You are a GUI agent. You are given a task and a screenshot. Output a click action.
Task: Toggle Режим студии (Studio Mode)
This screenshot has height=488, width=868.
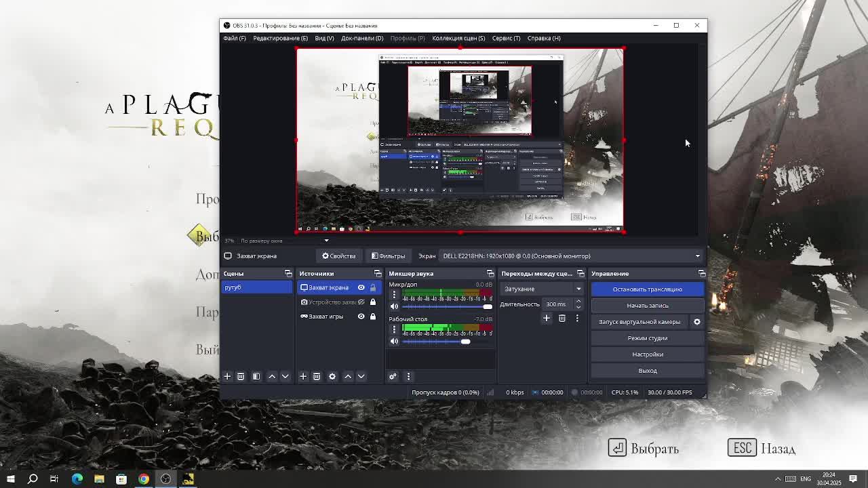click(x=648, y=338)
